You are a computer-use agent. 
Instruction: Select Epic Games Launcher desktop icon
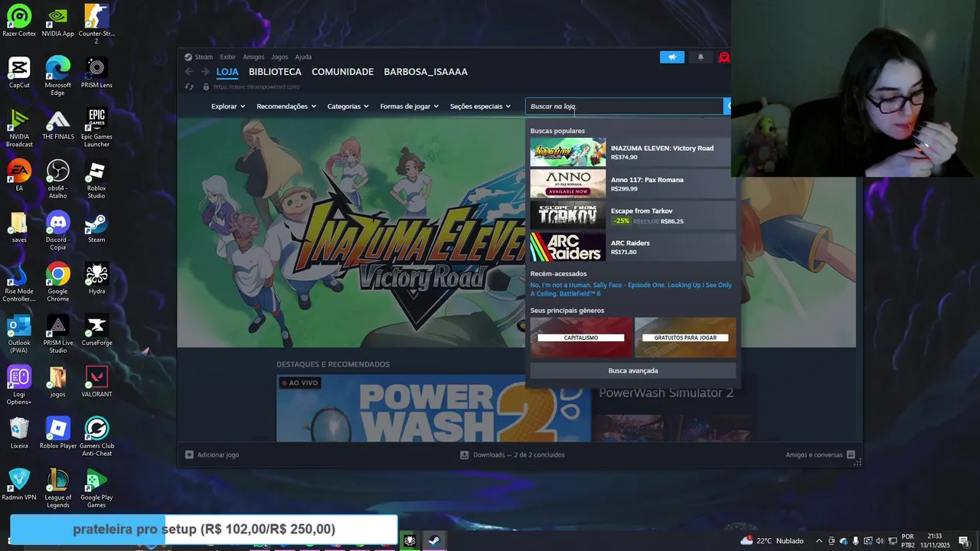(96, 128)
